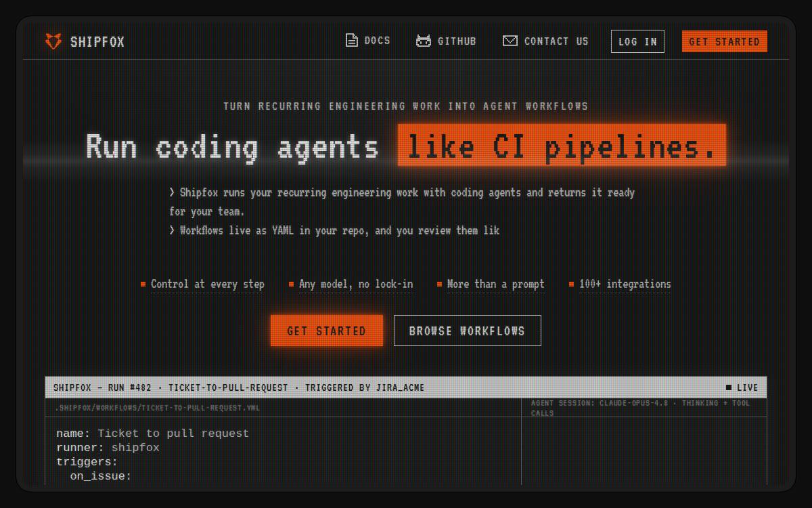Click the Contact Us envelope icon
This screenshot has width=812, height=508.
(510, 41)
